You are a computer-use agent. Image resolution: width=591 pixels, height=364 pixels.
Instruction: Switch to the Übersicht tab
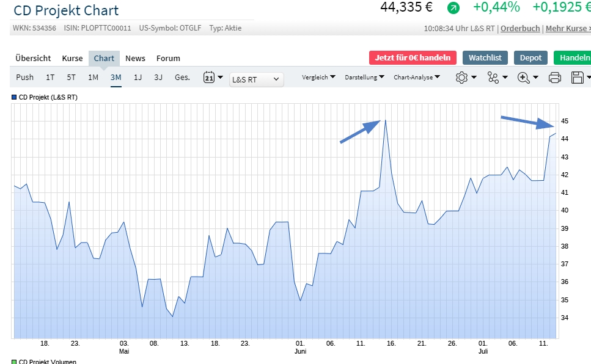[33, 59]
